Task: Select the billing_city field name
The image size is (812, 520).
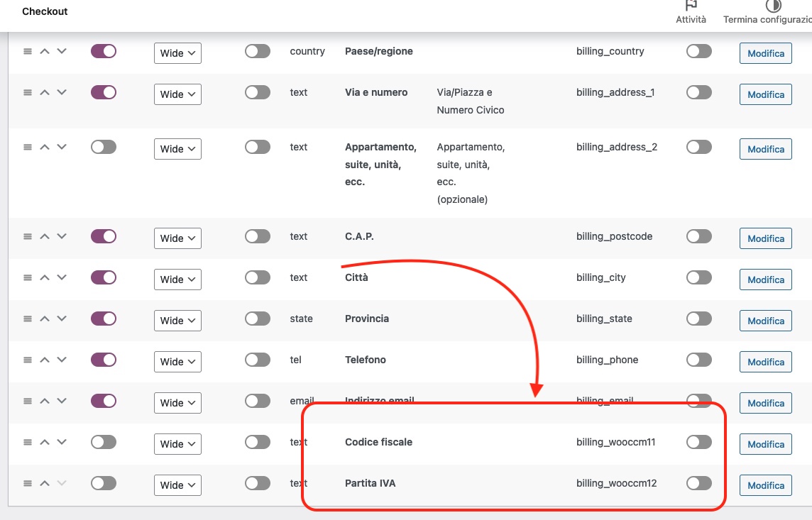Action: click(600, 278)
